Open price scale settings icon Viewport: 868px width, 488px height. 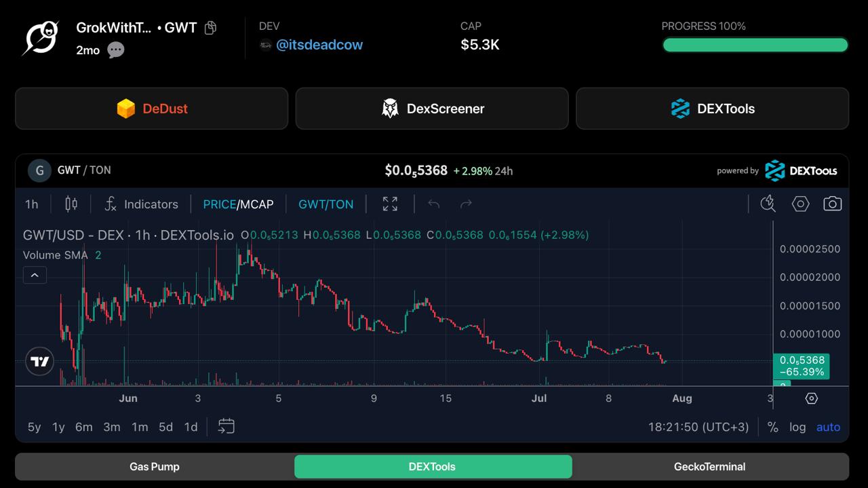coord(811,398)
